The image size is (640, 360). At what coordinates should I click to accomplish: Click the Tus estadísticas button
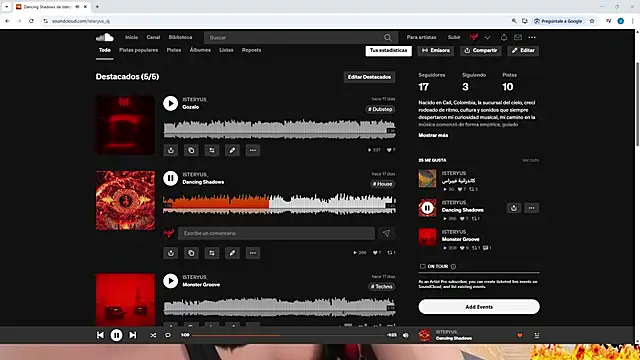[389, 51]
